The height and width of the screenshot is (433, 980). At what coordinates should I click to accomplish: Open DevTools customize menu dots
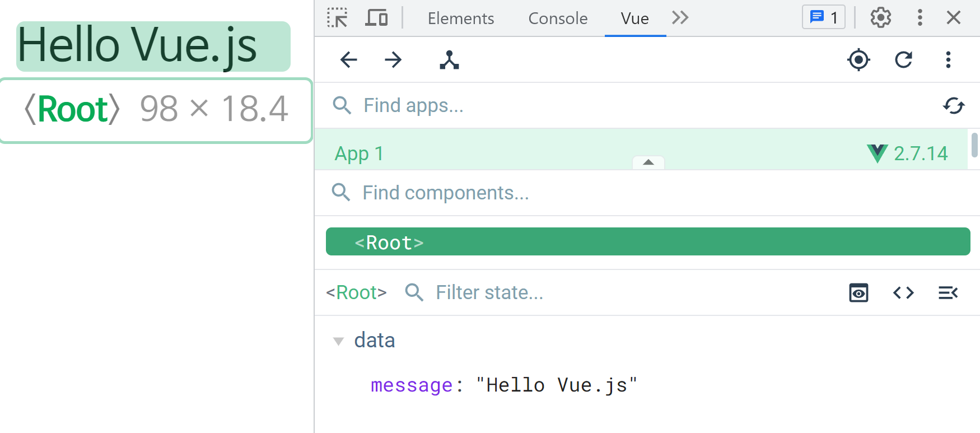920,18
